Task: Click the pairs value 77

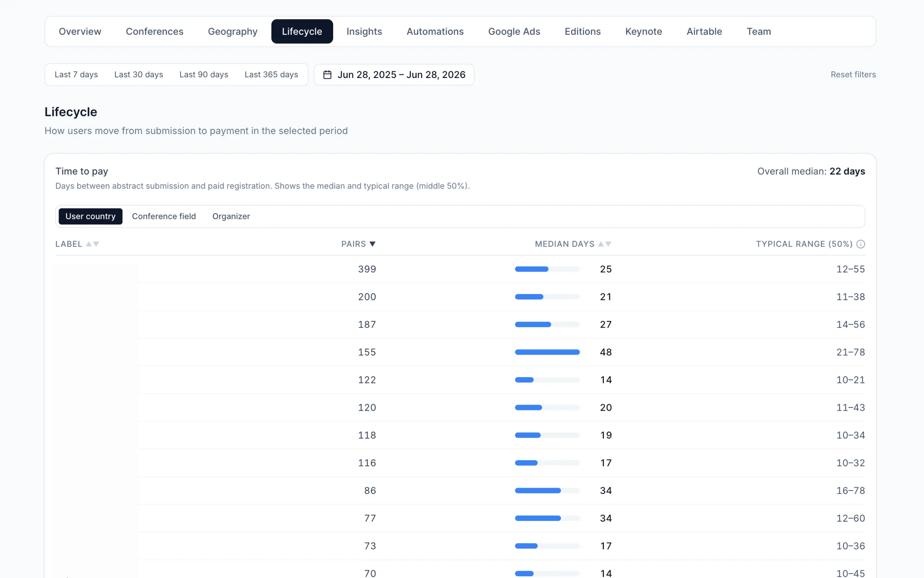Action: click(370, 518)
